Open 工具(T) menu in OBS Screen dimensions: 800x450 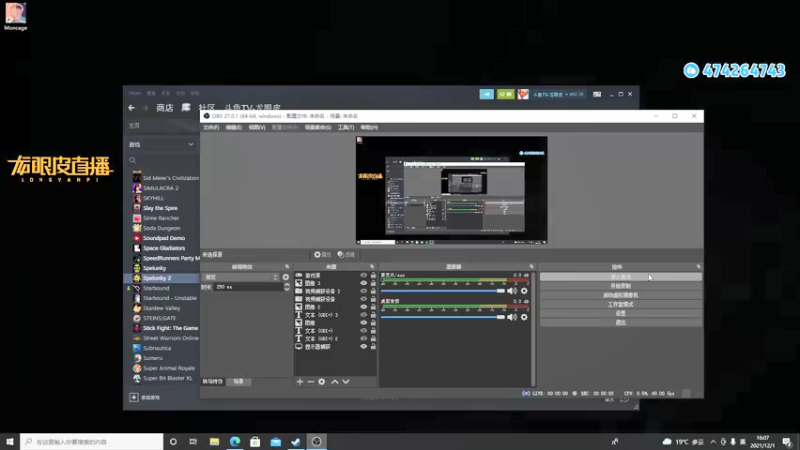[345, 128]
